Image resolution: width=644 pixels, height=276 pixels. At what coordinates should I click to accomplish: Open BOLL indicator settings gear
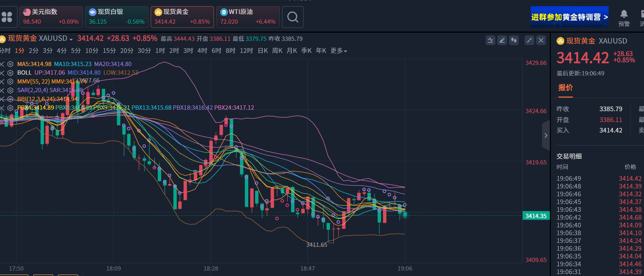11,73
